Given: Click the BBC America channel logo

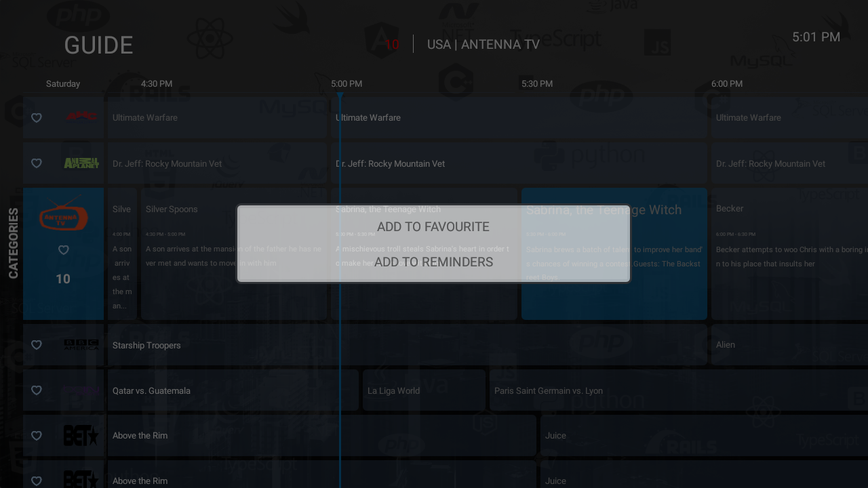Looking at the screenshot, I should click(81, 345).
